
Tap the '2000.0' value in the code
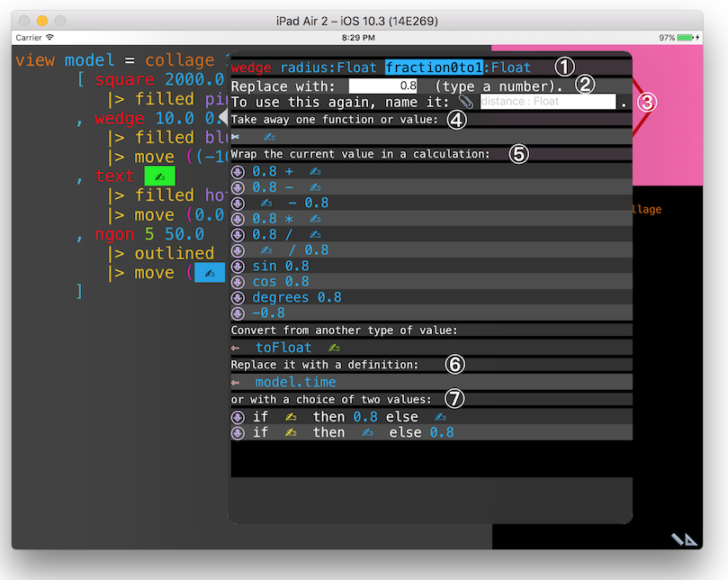[194, 80]
